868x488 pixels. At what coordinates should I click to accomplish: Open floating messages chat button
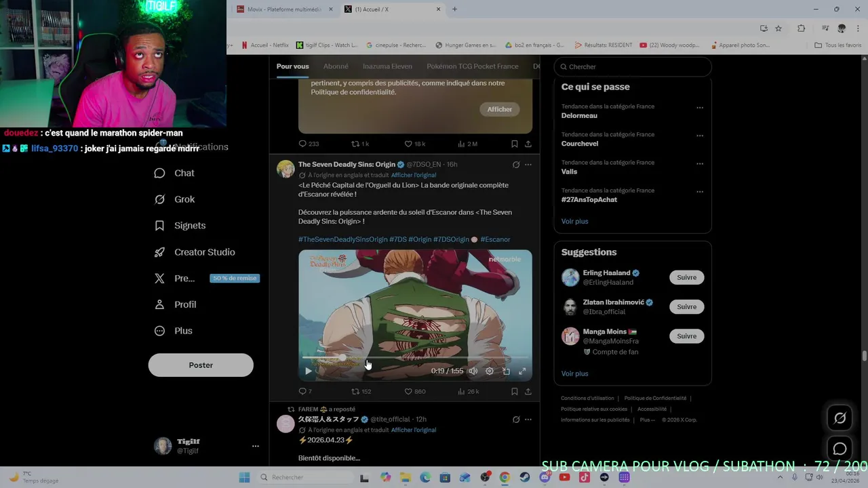point(840,449)
